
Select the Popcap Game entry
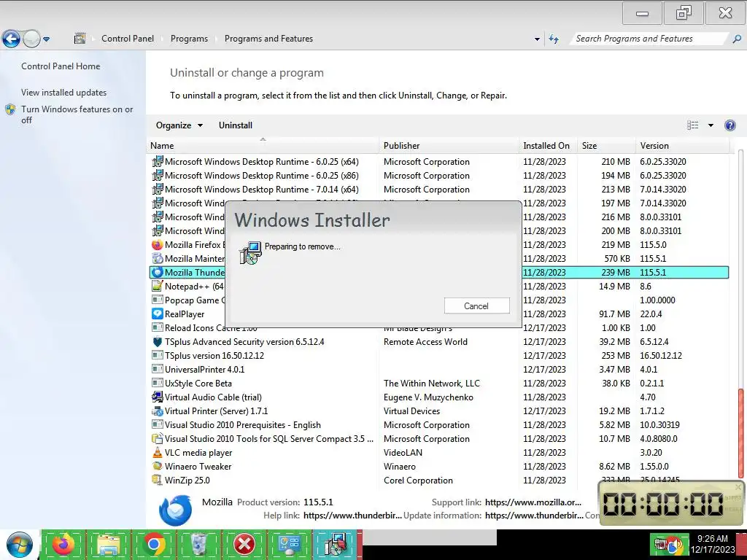tap(438, 300)
